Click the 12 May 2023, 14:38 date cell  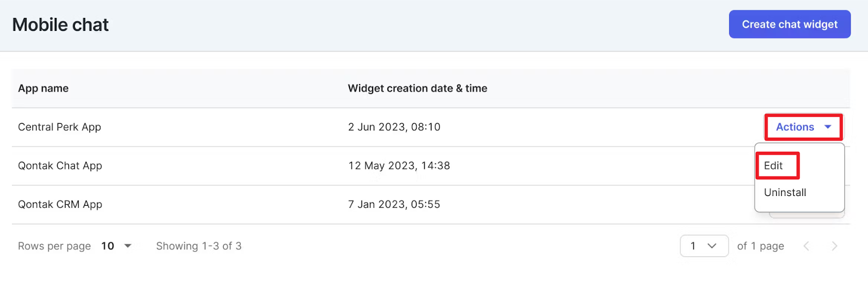pyautogui.click(x=399, y=166)
